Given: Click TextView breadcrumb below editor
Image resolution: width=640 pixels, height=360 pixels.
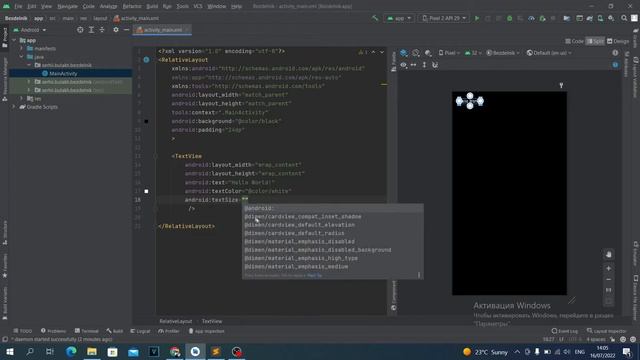Looking at the screenshot, I should (x=212, y=321).
